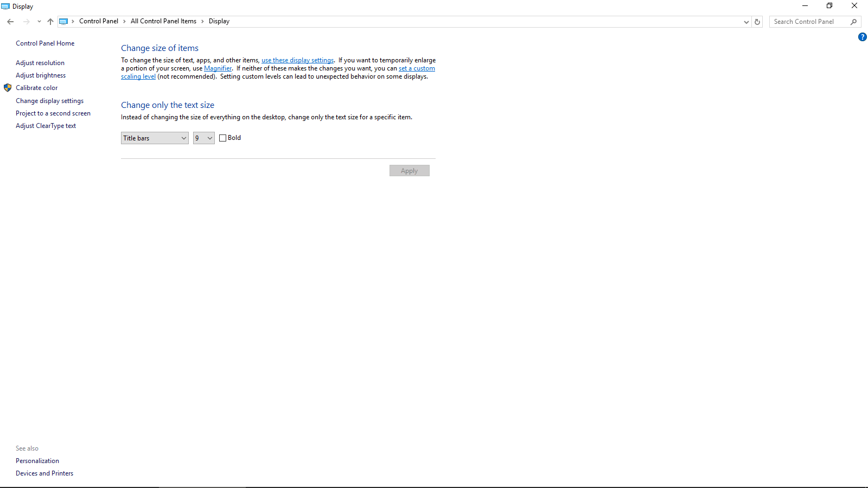This screenshot has width=868, height=488.
Task: Open Adjust ClearType text
Action: pyautogui.click(x=46, y=126)
